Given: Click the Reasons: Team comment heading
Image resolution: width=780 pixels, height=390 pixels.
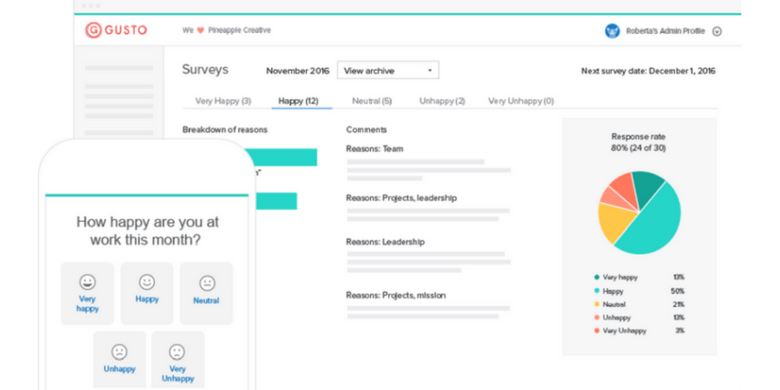Looking at the screenshot, I should (x=375, y=148).
